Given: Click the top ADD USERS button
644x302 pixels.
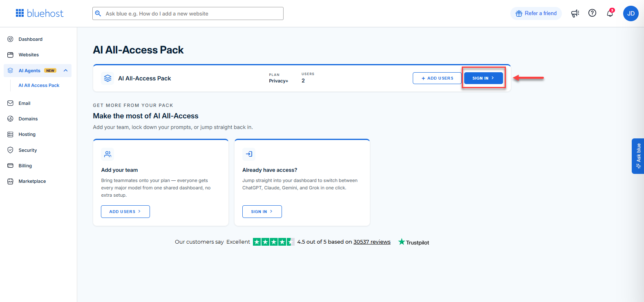Looking at the screenshot, I should [437, 78].
